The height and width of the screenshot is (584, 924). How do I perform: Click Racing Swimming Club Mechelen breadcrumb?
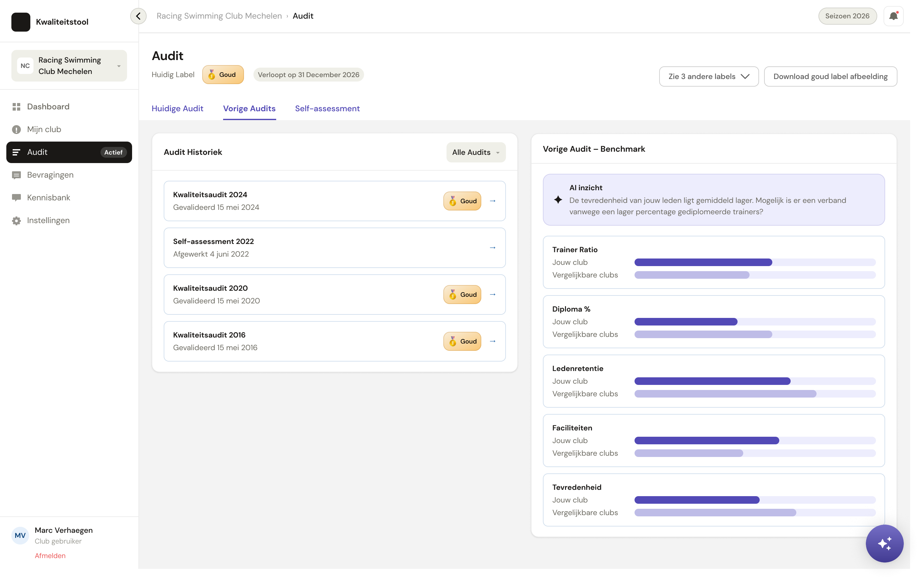[219, 16]
